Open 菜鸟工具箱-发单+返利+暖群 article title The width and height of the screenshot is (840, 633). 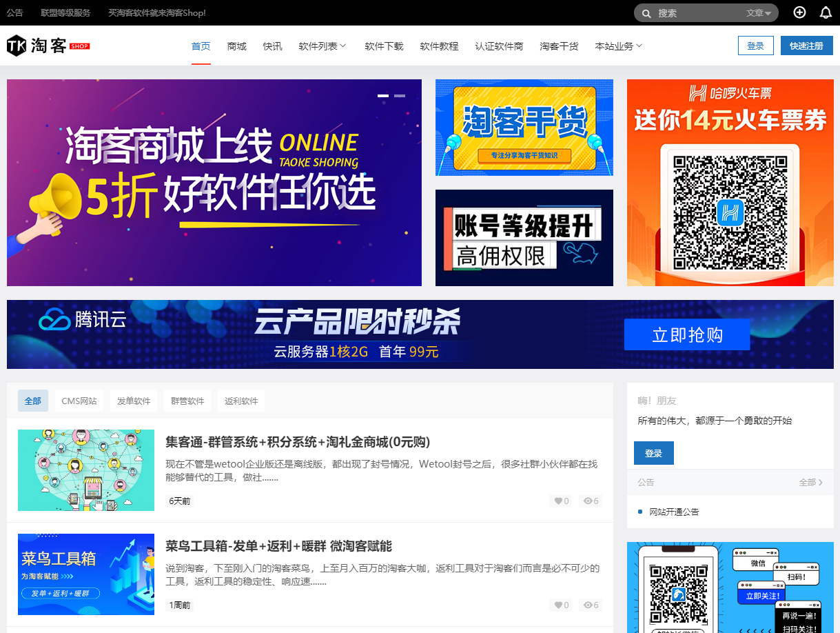point(279,546)
